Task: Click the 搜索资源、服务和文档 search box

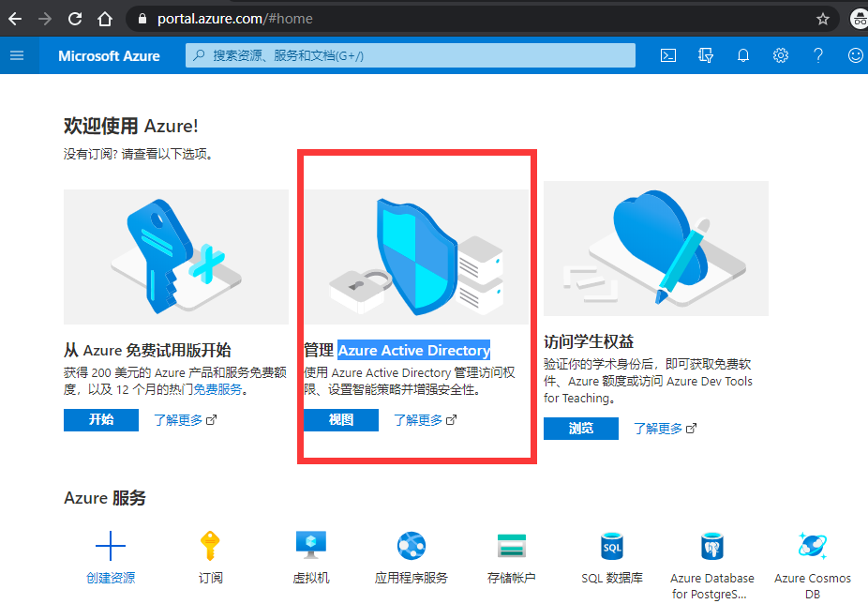Action: [x=411, y=55]
